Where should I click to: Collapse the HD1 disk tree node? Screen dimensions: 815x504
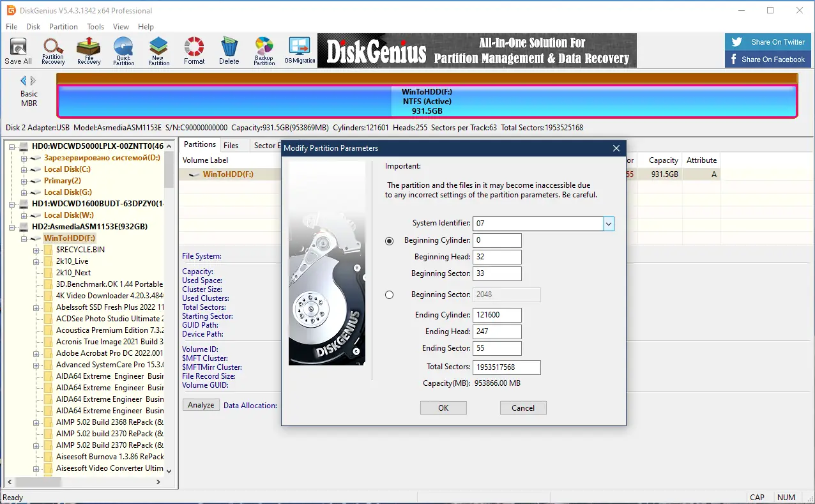coord(12,204)
